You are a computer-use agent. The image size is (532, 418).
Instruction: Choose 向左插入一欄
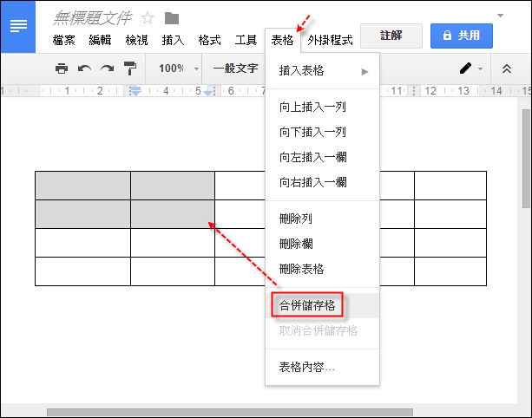322,157
